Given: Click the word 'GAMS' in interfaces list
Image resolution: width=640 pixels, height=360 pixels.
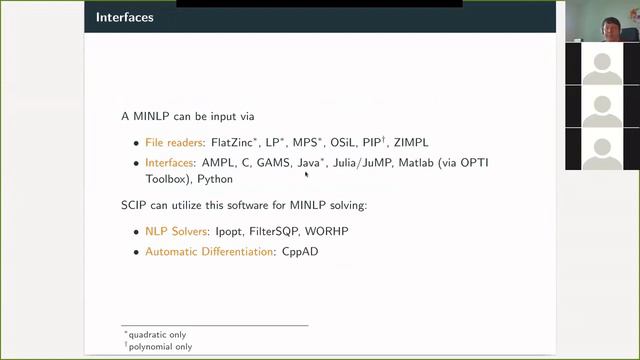Looking at the screenshot, I should tap(273, 163).
